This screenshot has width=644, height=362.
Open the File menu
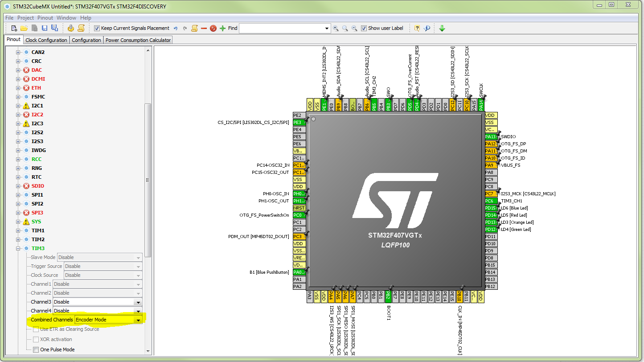pos(9,18)
